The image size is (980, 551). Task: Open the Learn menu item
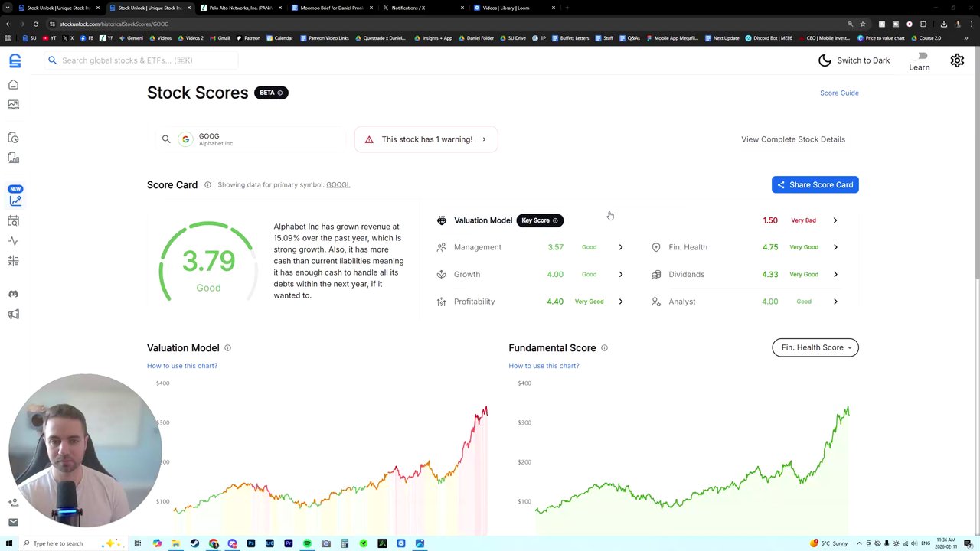[920, 62]
